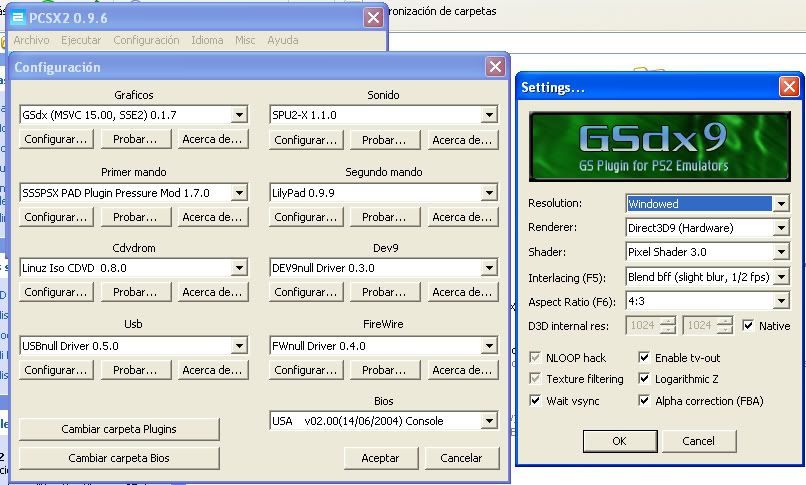
Task: Expand the Segundo mando LilyPad dropdown
Action: (x=489, y=193)
